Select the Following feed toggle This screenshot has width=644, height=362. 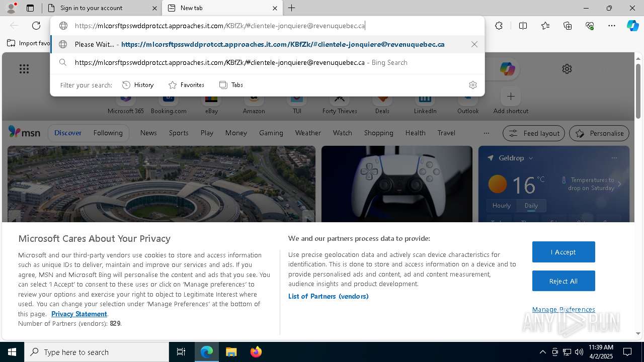coord(108,133)
